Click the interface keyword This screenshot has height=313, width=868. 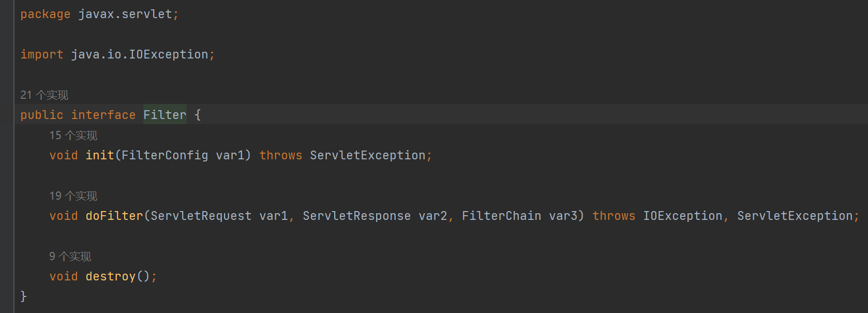[x=103, y=115]
